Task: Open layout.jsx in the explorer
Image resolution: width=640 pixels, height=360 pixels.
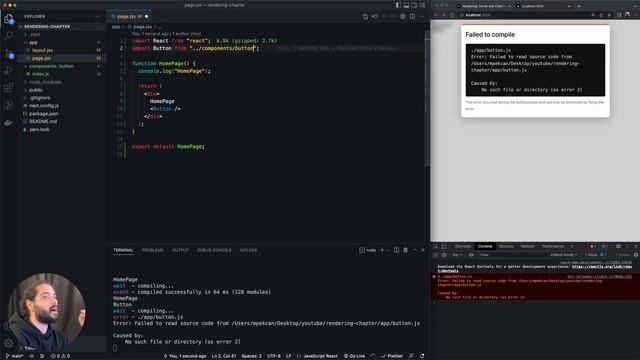Action: 42,50
